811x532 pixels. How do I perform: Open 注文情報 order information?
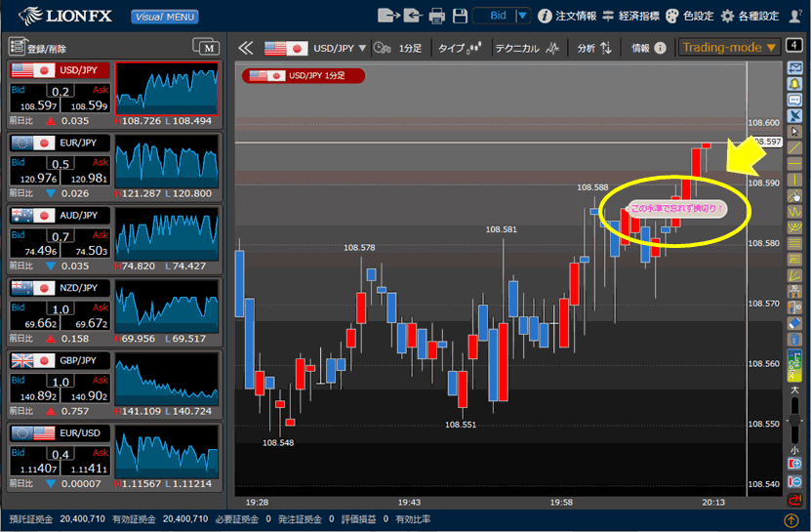point(567,16)
